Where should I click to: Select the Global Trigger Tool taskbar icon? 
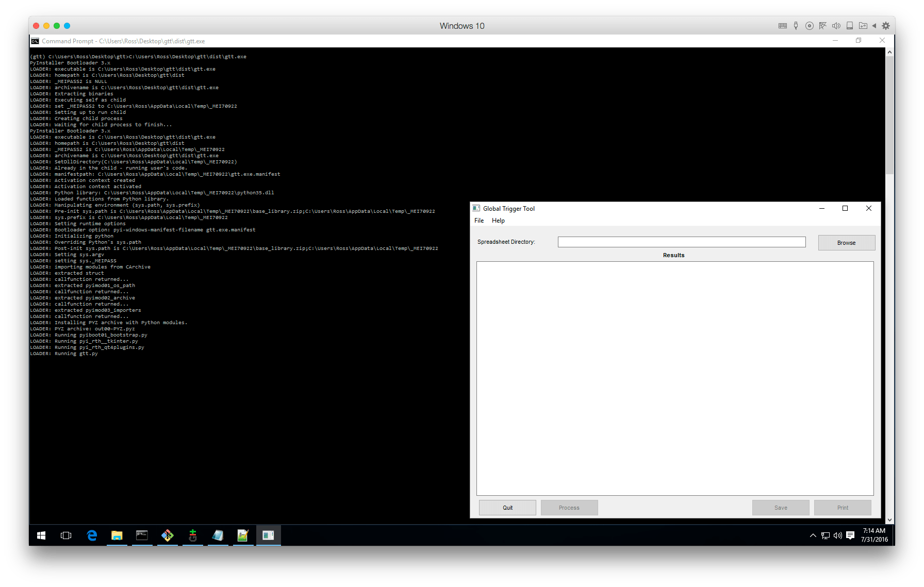coord(269,535)
